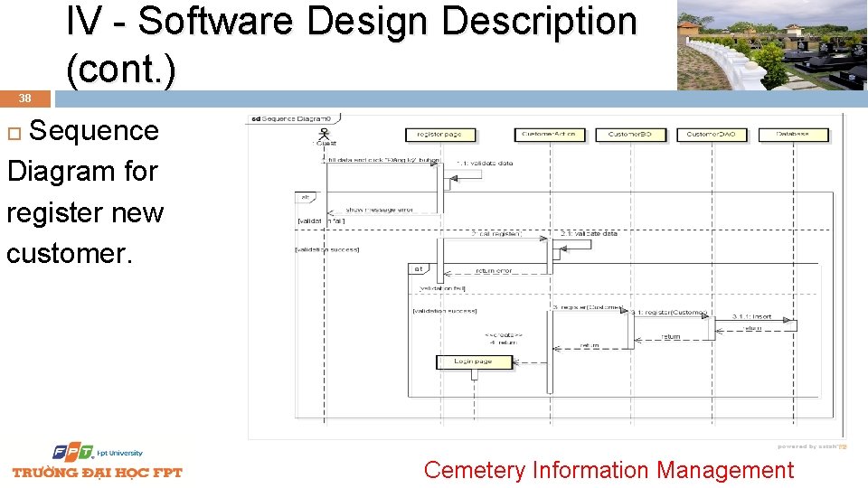Click the "return error" message label
Image resolution: width=868 pixels, height=488 pixels.
(x=494, y=270)
